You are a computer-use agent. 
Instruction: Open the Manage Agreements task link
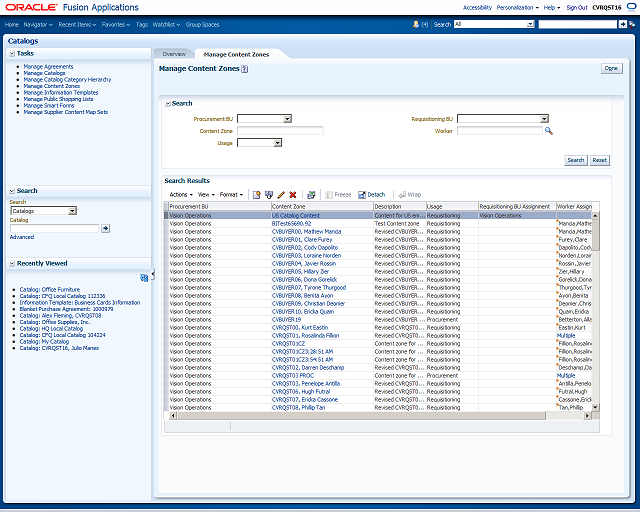click(48, 67)
